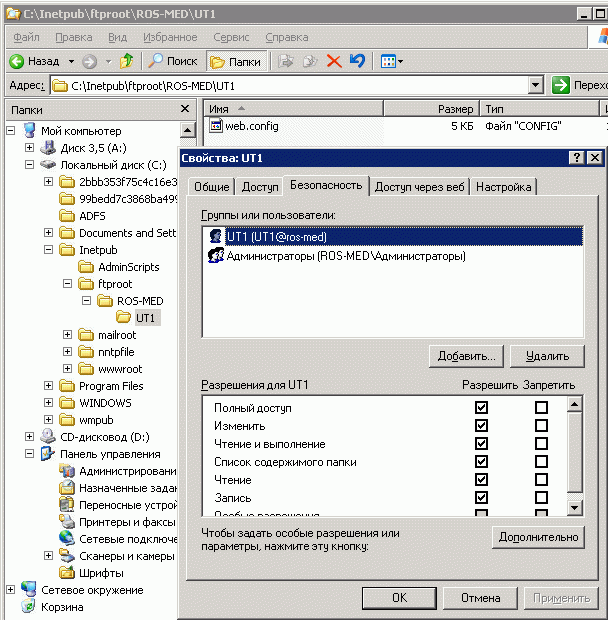Viewport: 608px width, 620px height.
Task: Expand the mailroot folder node
Action: (x=67, y=335)
